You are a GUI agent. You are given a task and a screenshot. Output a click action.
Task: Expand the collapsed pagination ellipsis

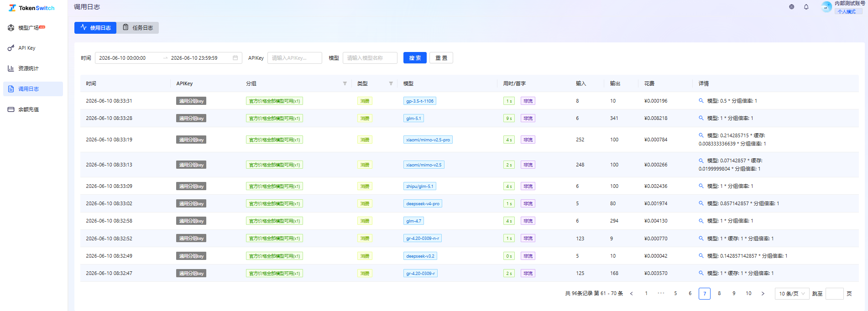661,293
